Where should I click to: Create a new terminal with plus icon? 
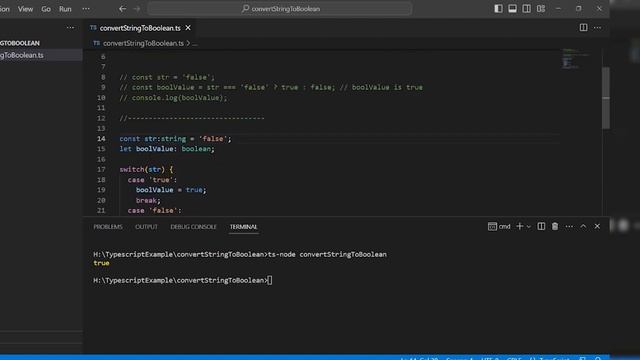pyautogui.click(x=520, y=227)
